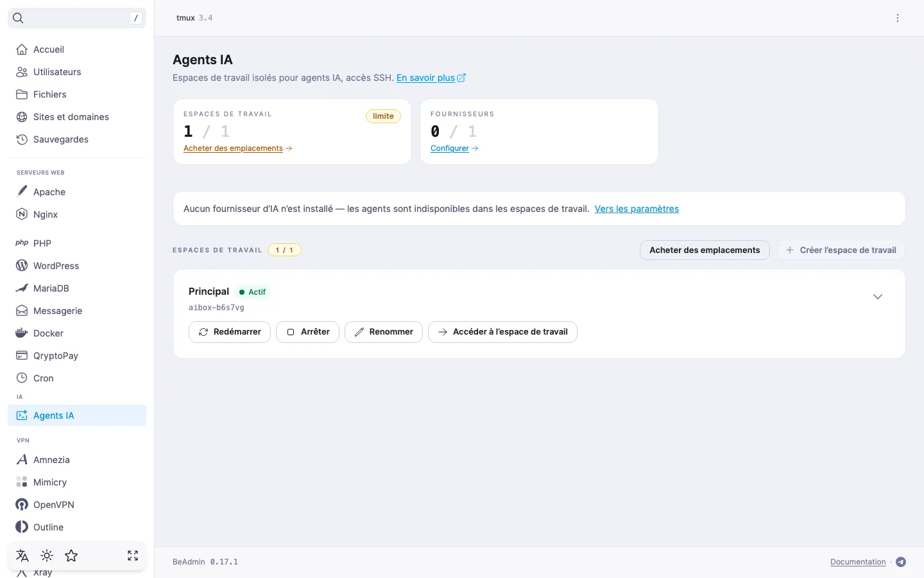Open the Configurer providers link
This screenshot has height=578, width=924.
pyautogui.click(x=454, y=148)
